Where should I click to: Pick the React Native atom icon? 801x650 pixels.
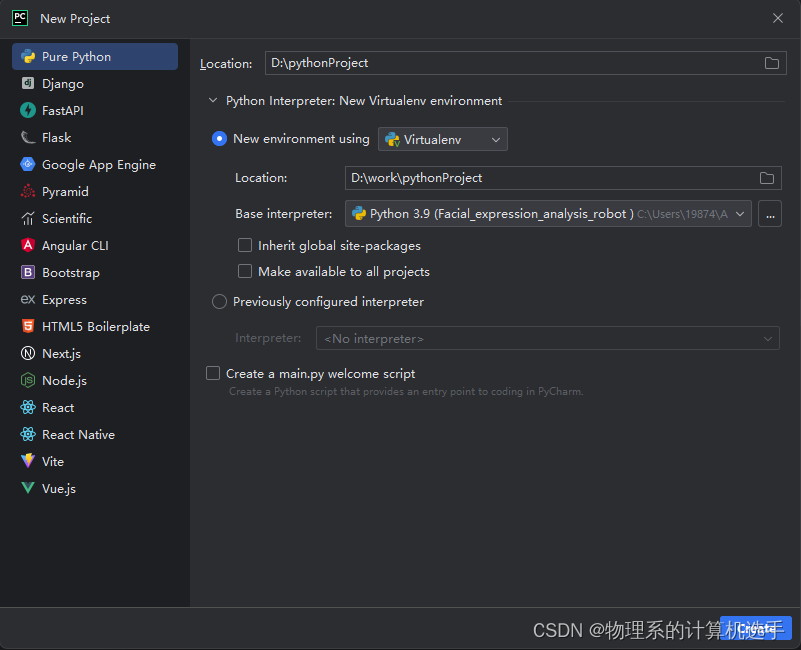pyautogui.click(x=28, y=434)
